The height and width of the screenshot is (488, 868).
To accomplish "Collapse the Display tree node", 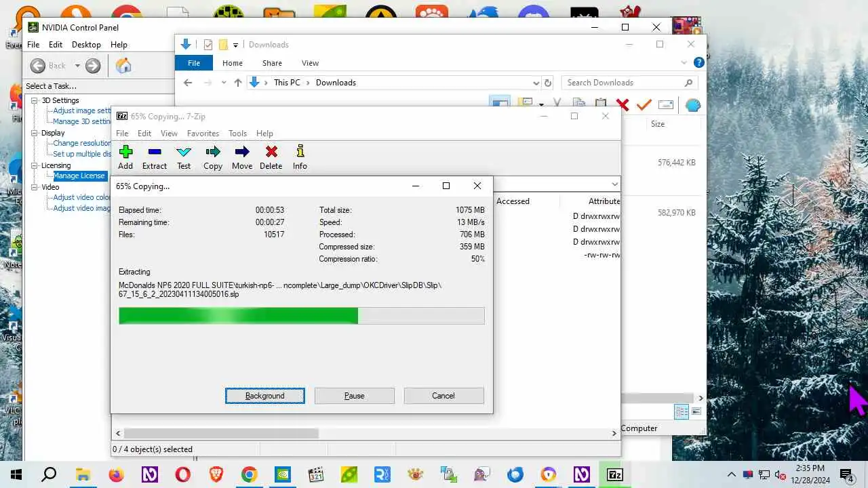I will point(35,133).
